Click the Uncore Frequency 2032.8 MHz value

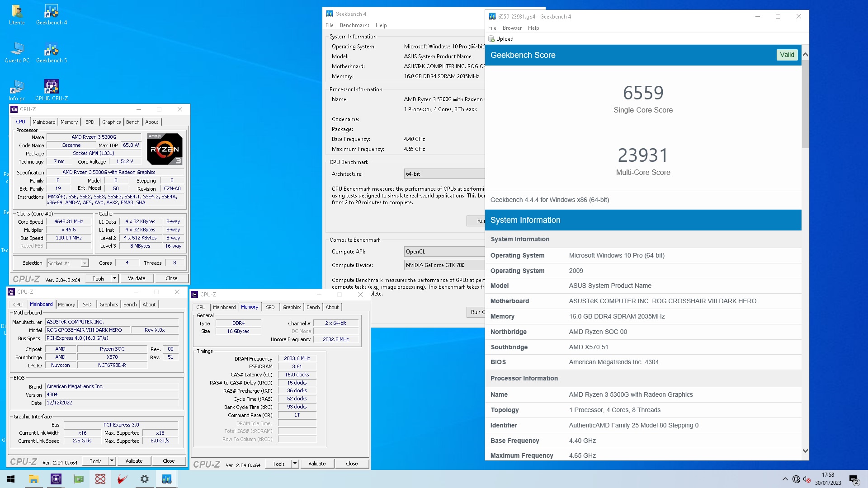tap(335, 340)
